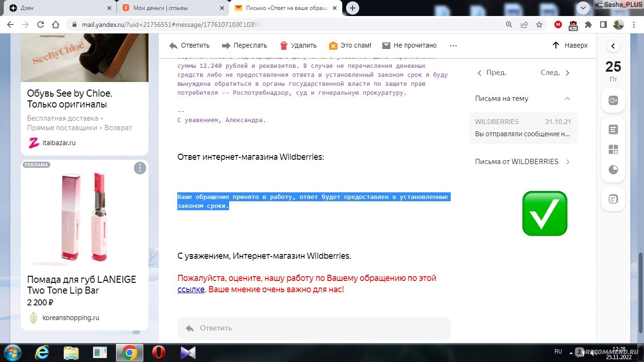Open Chrome on the taskbar

(x=129, y=353)
